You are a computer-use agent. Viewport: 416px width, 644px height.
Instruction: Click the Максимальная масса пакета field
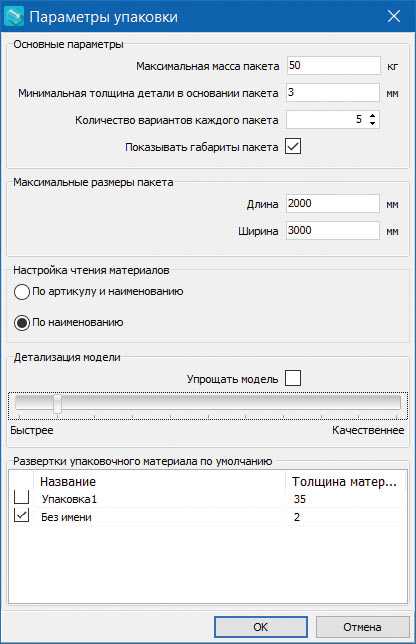(333, 66)
